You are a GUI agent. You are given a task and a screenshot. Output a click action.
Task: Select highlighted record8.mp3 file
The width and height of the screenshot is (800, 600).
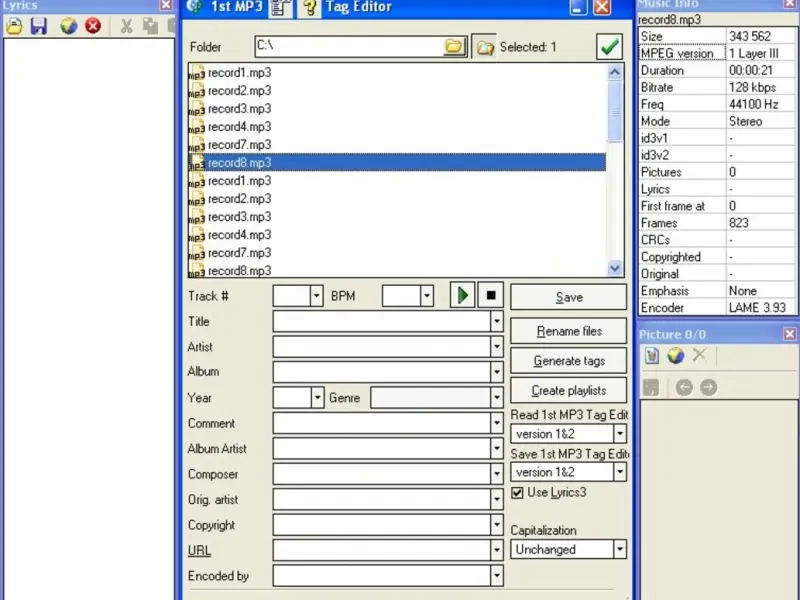click(397, 162)
